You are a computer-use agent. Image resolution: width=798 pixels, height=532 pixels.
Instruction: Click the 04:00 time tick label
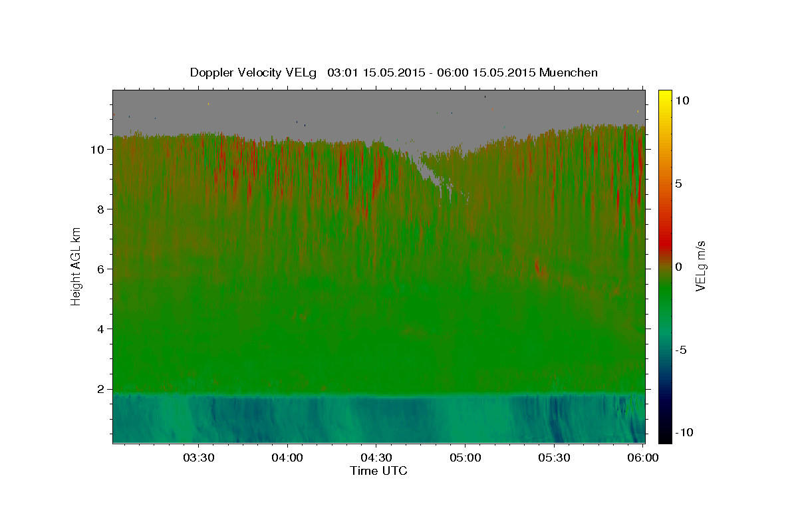click(288, 458)
